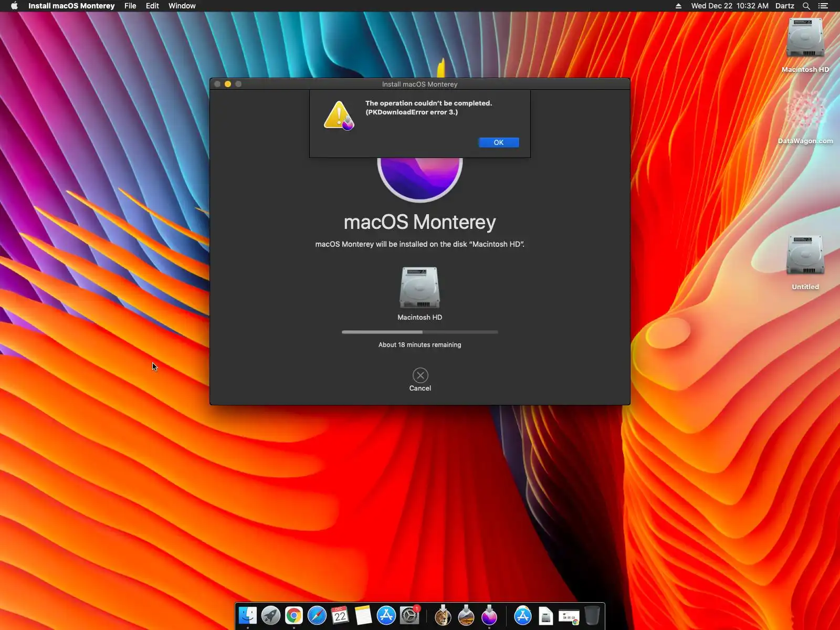Click the Lion installer icon in the Dock
Screen dimensions: 840x630
click(x=443, y=615)
